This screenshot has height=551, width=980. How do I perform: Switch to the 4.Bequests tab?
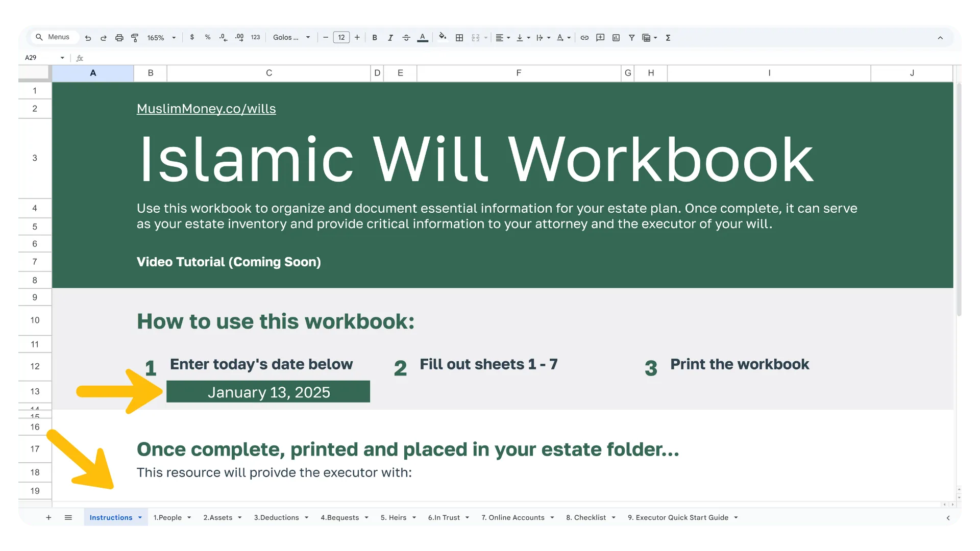(340, 517)
